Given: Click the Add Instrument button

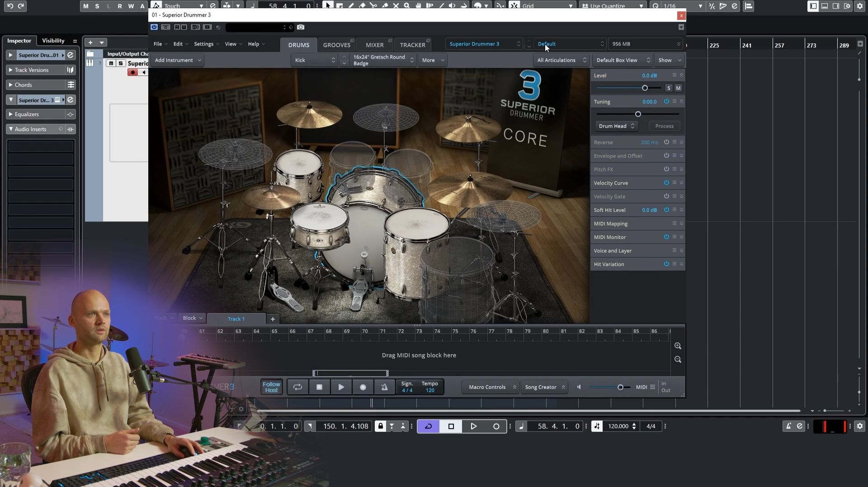Looking at the screenshot, I should pyautogui.click(x=177, y=60).
